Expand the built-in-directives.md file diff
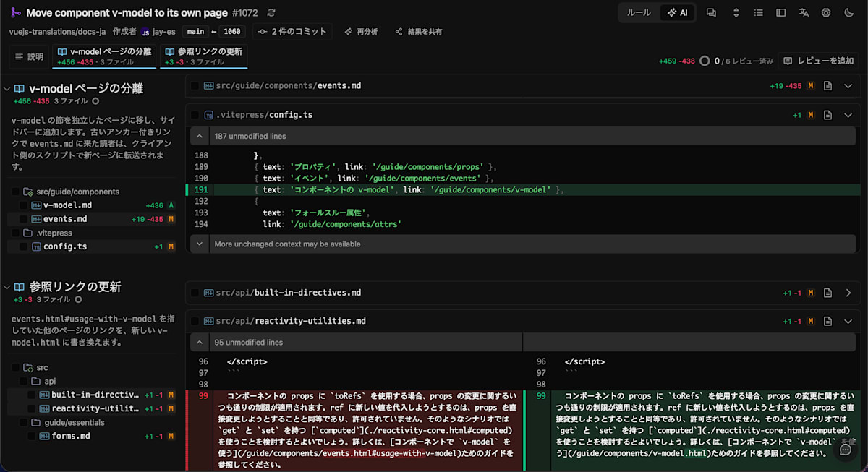Image resolution: width=868 pixels, height=472 pixels. pos(848,293)
